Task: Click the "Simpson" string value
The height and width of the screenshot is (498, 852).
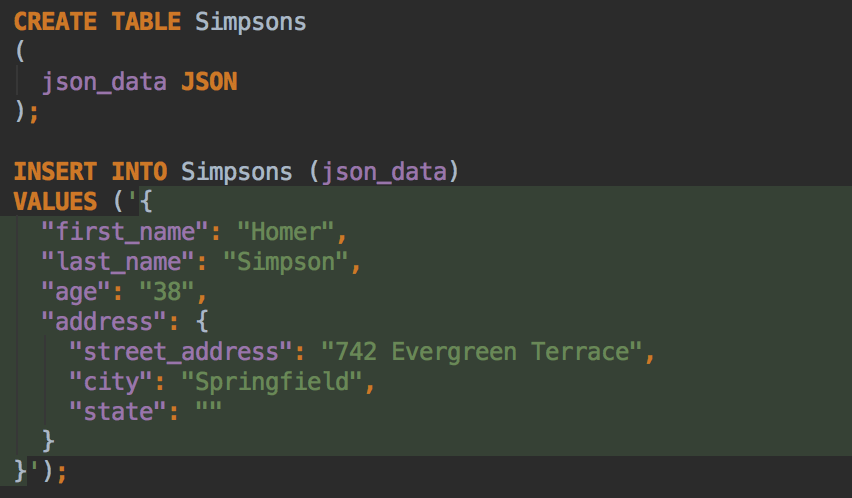Action: tap(285, 261)
